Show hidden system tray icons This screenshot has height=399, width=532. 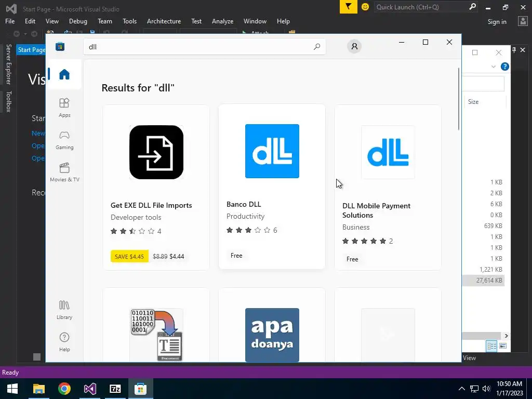click(461, 389)
